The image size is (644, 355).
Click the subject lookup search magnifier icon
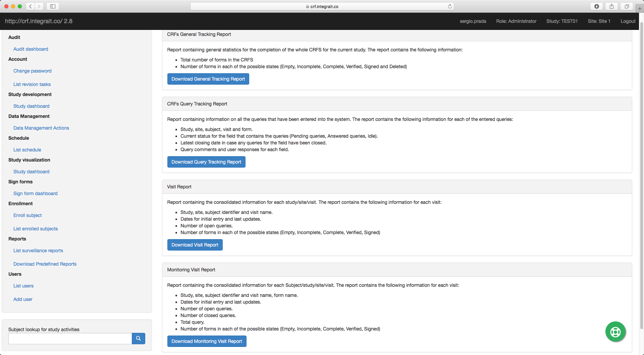(x=138, y=339)
